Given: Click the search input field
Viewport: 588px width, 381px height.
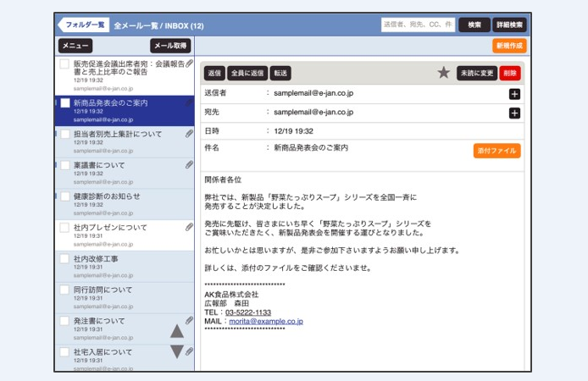Looking at the screenshot, I should coord(418,25).
